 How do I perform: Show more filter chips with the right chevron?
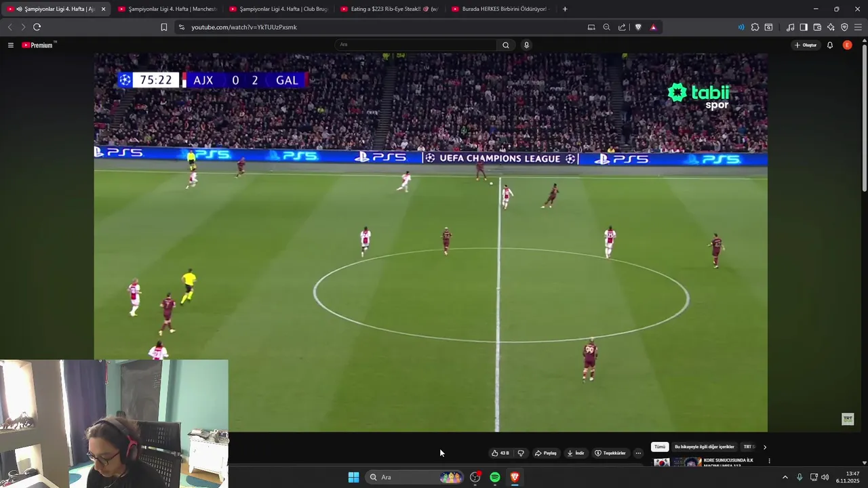coord(765,447)
